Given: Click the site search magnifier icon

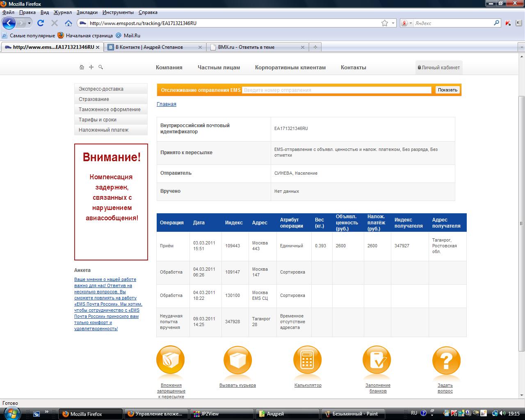Looking at the screenshot, I should (x=101, y=67).
